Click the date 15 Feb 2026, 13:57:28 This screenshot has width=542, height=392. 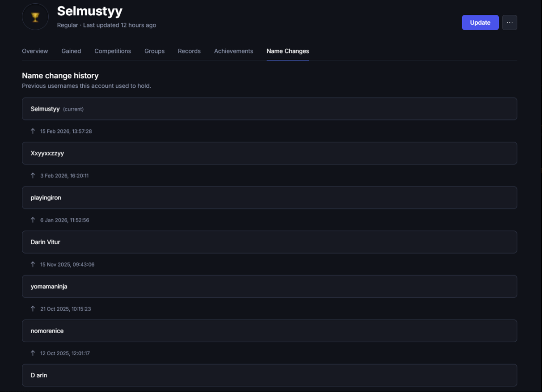66,131
